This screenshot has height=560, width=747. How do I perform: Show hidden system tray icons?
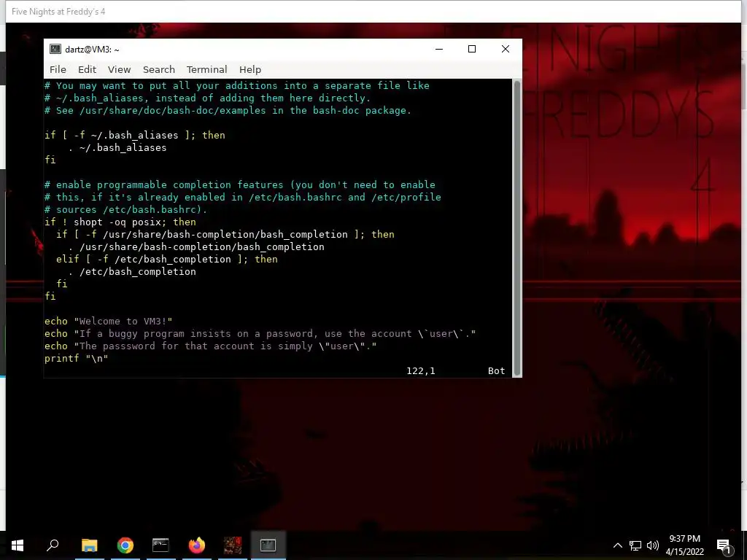(617, 545)
